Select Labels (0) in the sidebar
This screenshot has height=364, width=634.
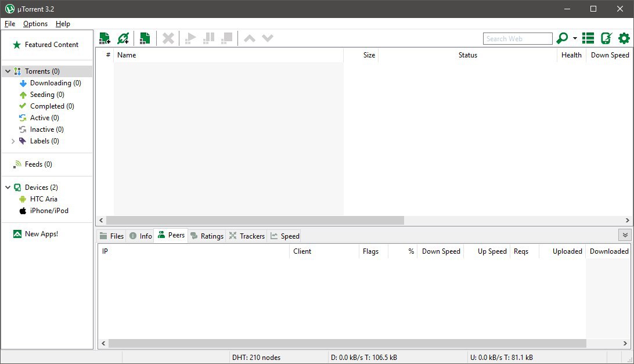(x=44, y=141)
